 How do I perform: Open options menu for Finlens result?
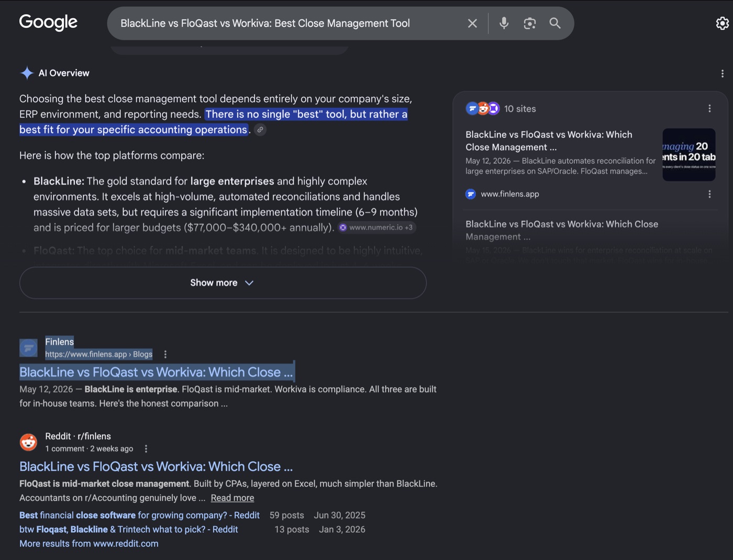[165, 354]
